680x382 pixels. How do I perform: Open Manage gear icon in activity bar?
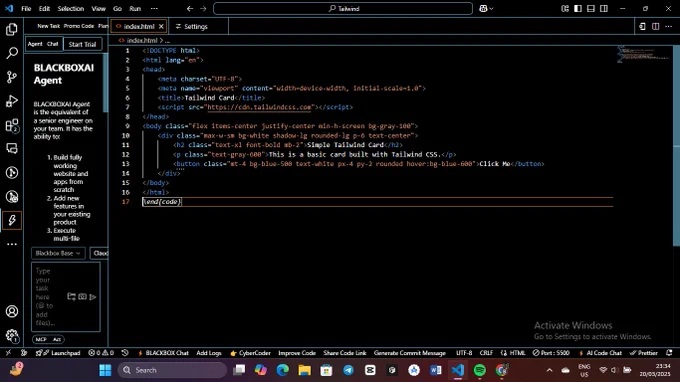[12, 335]
